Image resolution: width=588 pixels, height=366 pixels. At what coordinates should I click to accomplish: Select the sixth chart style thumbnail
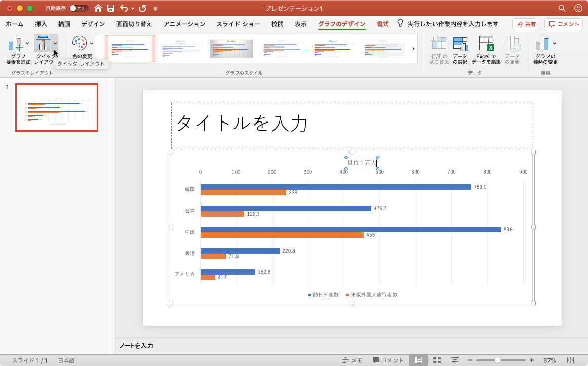point(383,49)
